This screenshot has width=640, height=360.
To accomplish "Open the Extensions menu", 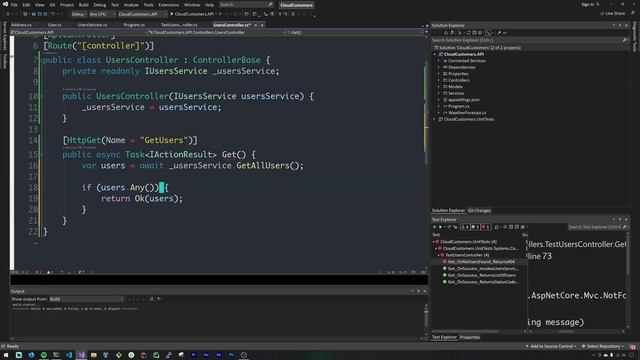I will point(169,5).
